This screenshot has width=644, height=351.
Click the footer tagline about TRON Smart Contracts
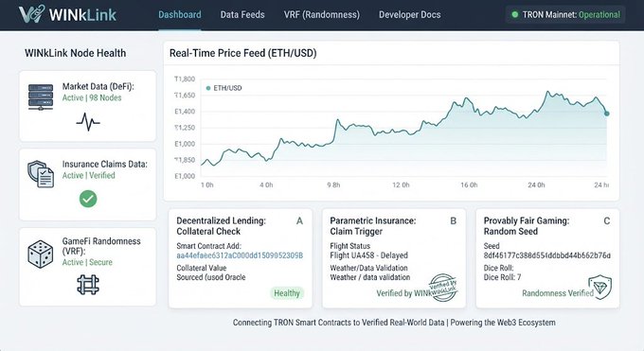[x=394, y=323]
